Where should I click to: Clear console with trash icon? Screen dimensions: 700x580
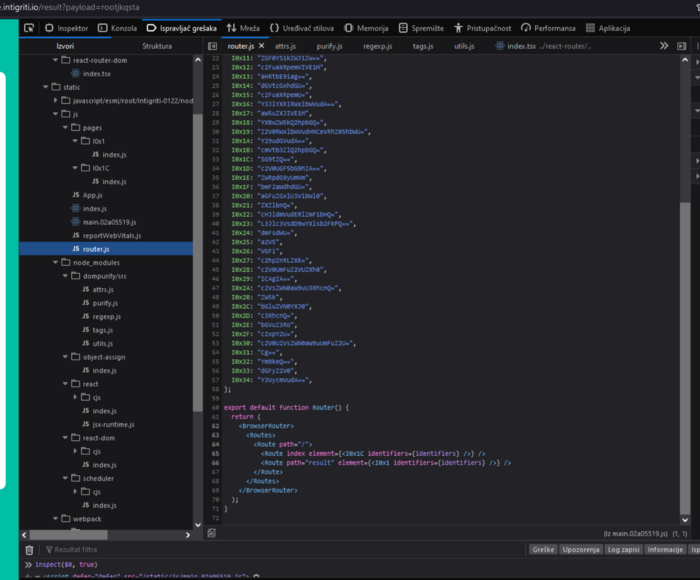[29, 549]
